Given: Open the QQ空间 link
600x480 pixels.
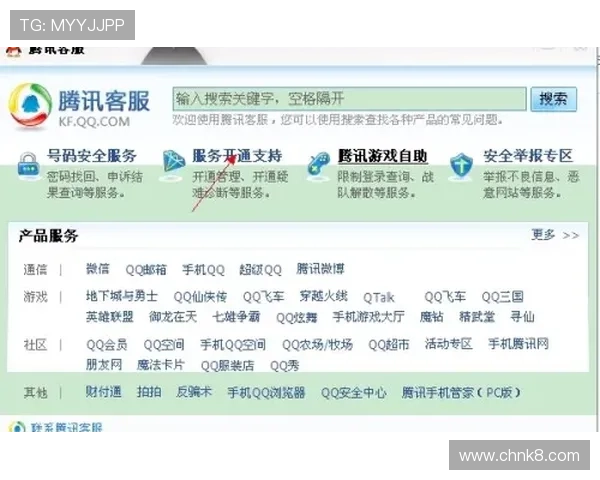Looking at the screenshot, I should tap(164, 345).
